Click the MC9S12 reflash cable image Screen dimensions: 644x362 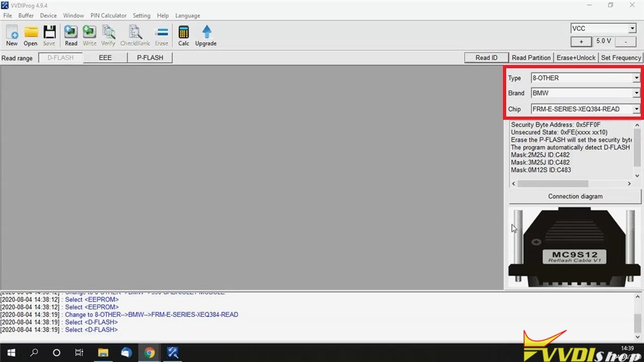pyautogui.click(x=574, y=247)
